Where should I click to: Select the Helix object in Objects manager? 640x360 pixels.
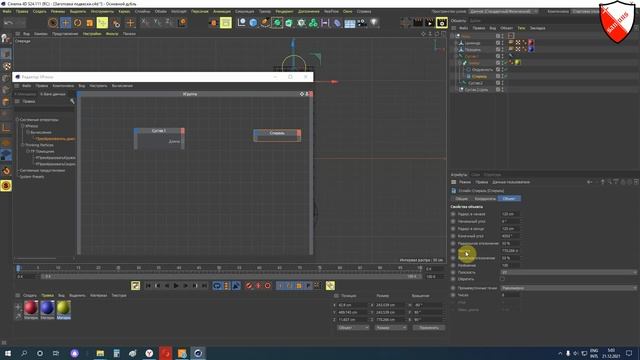click(479, 76)
